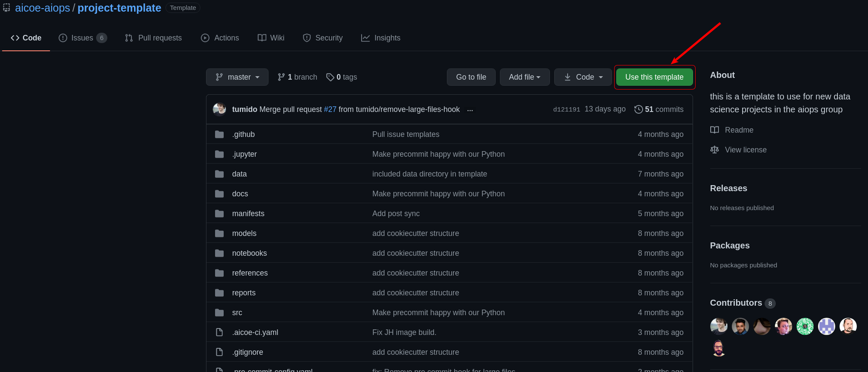Open the aicoe-aiops organization link

[43, 8]
